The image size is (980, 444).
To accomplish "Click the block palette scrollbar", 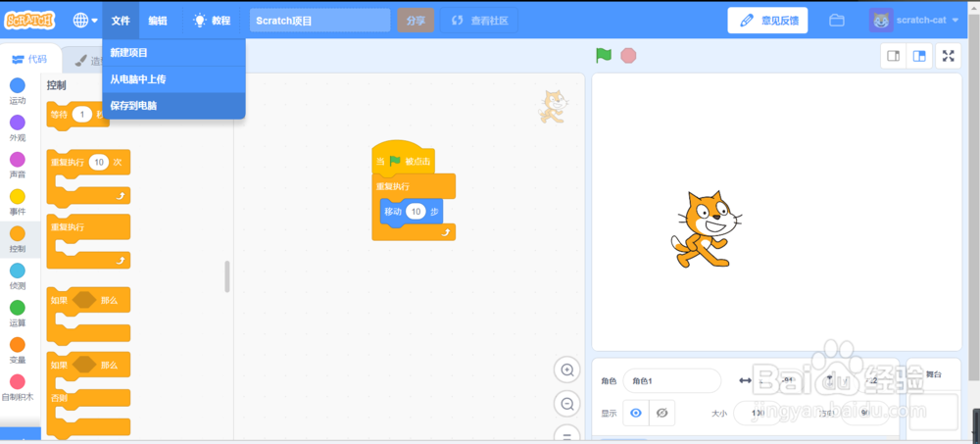I will click(227, 276).
